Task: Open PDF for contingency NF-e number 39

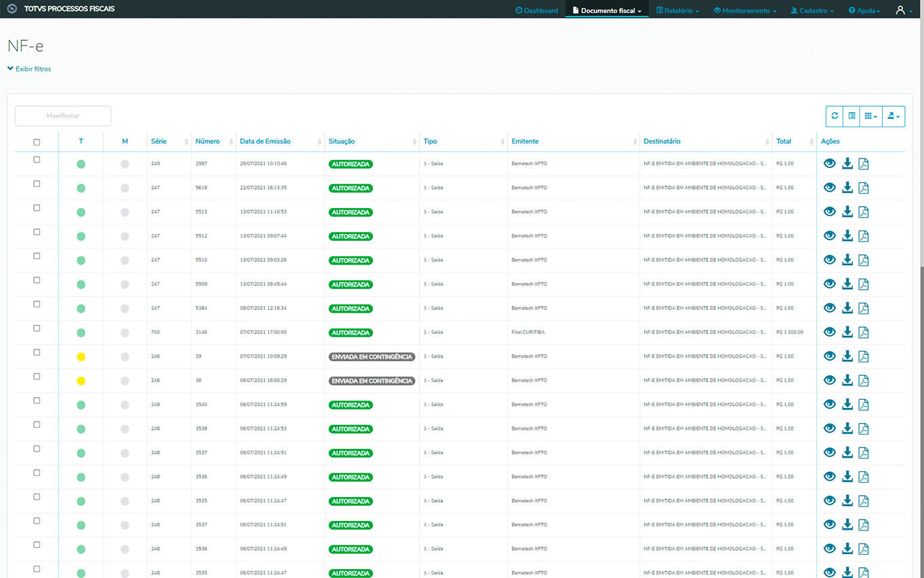Action: coord(864,356)
